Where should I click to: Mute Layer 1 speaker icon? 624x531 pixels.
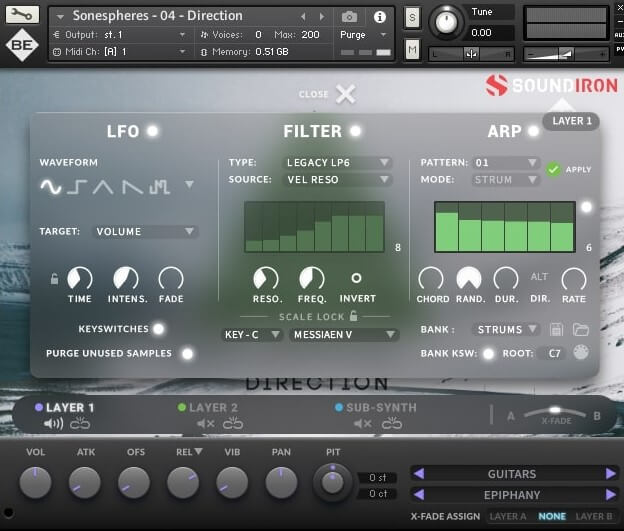pos(53,424)
